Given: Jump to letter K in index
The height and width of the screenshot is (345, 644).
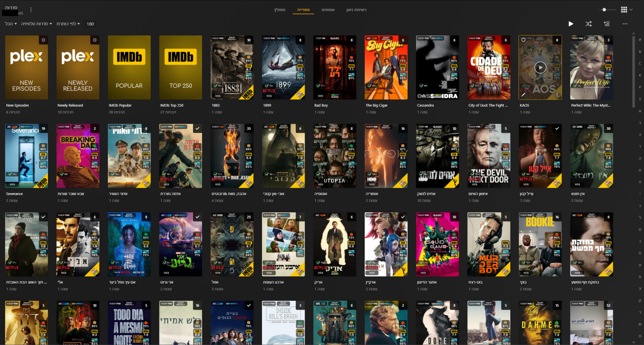Looking at the screenshot, I should click(x=640, y=75).
